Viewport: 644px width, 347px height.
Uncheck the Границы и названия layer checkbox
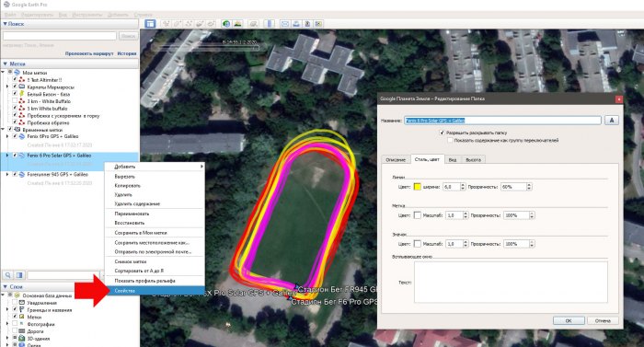[x=15, y=309]
